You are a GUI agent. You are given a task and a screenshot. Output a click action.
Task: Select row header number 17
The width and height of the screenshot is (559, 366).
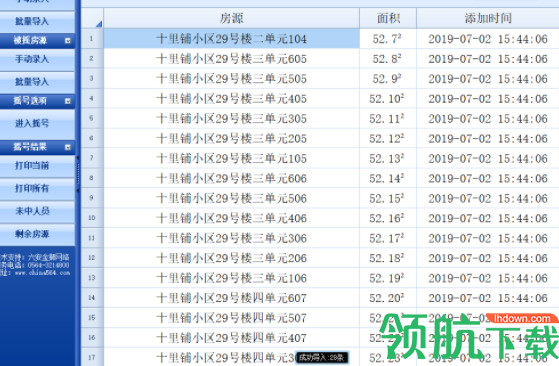(x=92, y=357)
